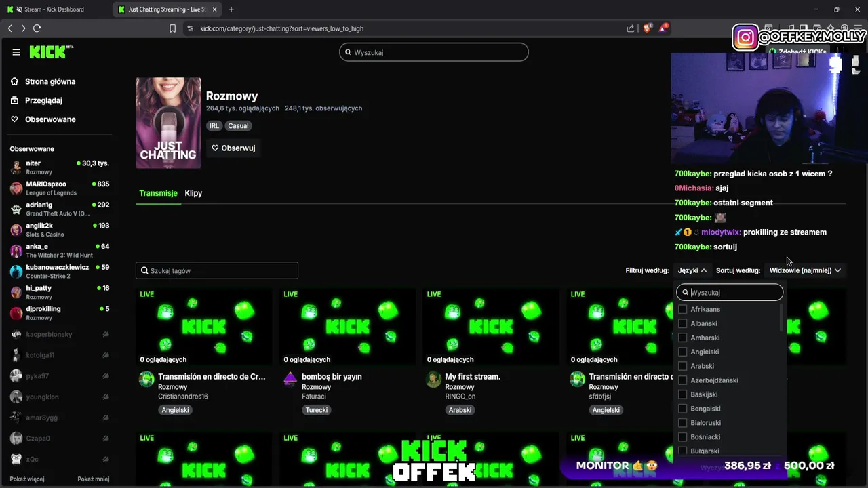The width and height of the screenshot is (868, 488).
Task: Check the Angielski language checkbox
Action: coord(683,352)
